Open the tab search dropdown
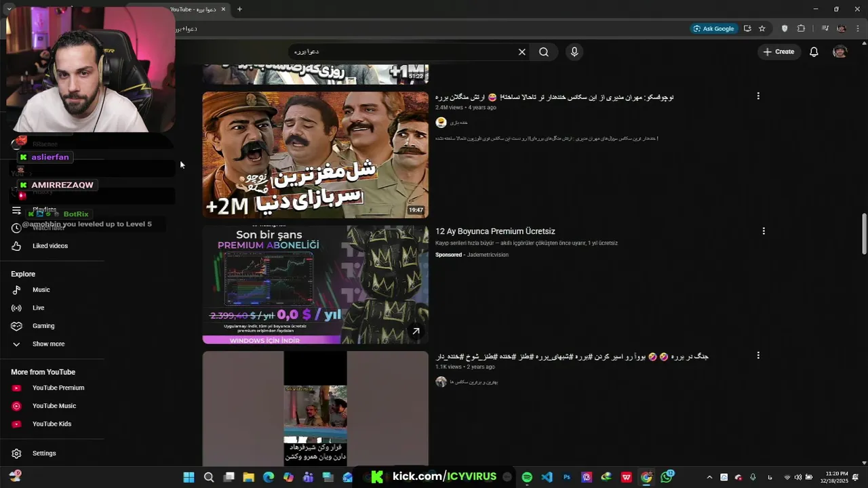 pos(8,9)
